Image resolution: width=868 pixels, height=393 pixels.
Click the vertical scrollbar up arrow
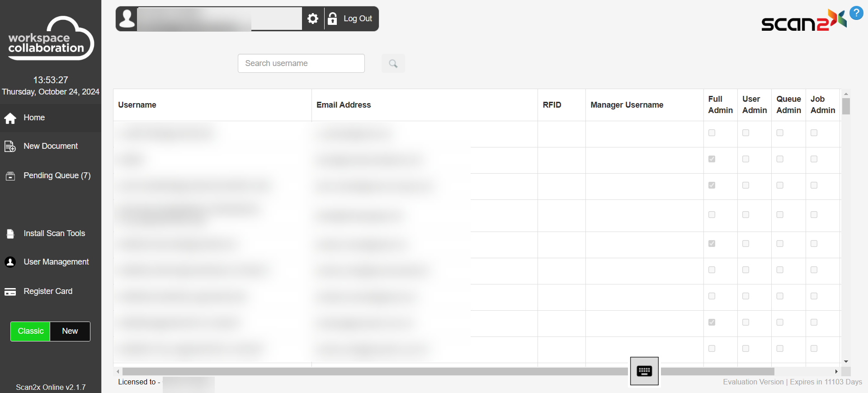[846, 94]
